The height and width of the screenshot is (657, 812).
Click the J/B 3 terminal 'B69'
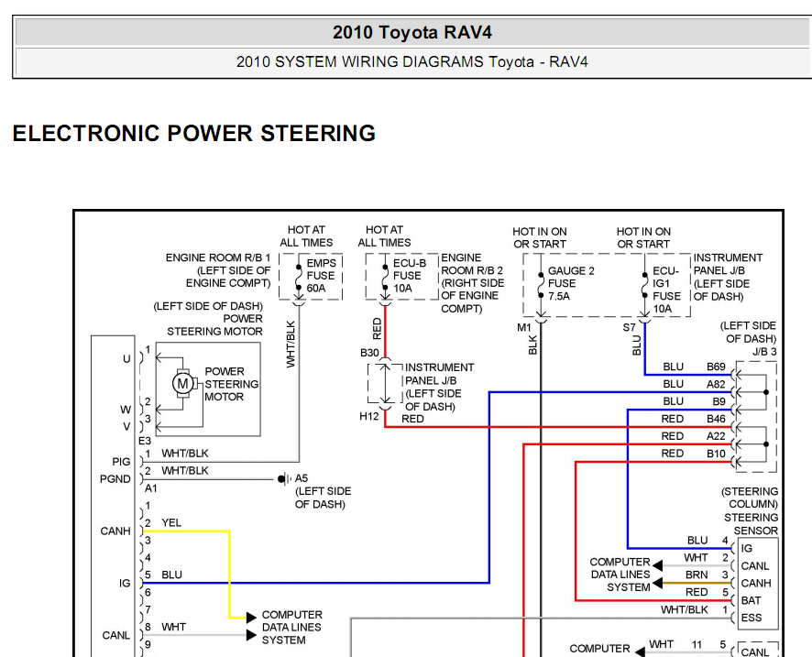click(716, 367)
